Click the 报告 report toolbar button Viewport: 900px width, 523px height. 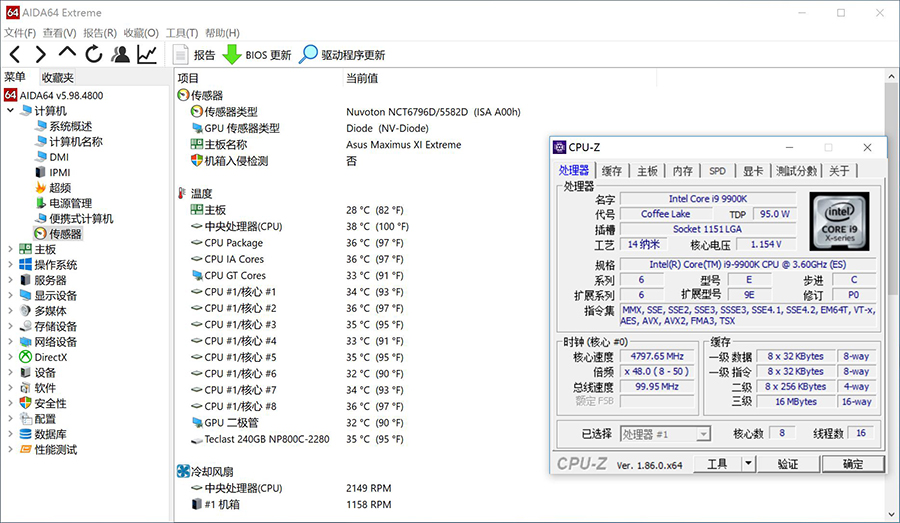click(x=194, y=55)
